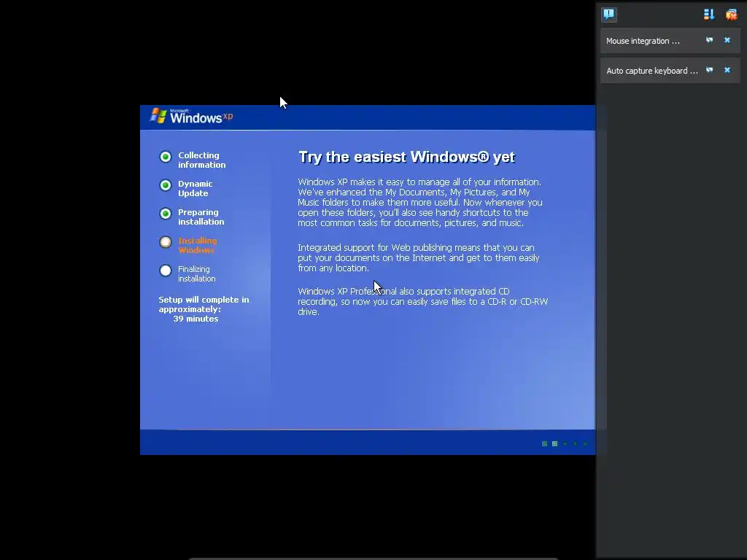The image size is (747, 560).
Task: Click the 'Collecting information' step label
Action: click(201, 160)
